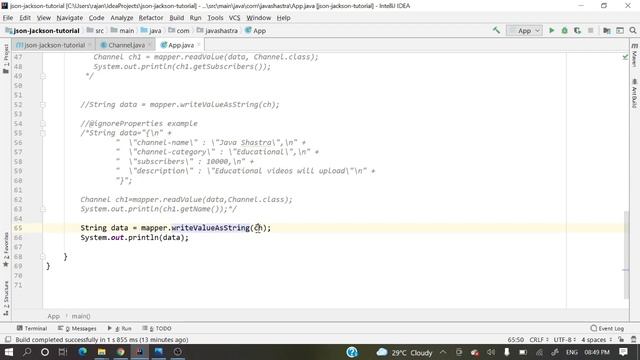Image resolution: width=640 pixels, height=360 pixels.
Task: Open the File menu
Action: 8,18
